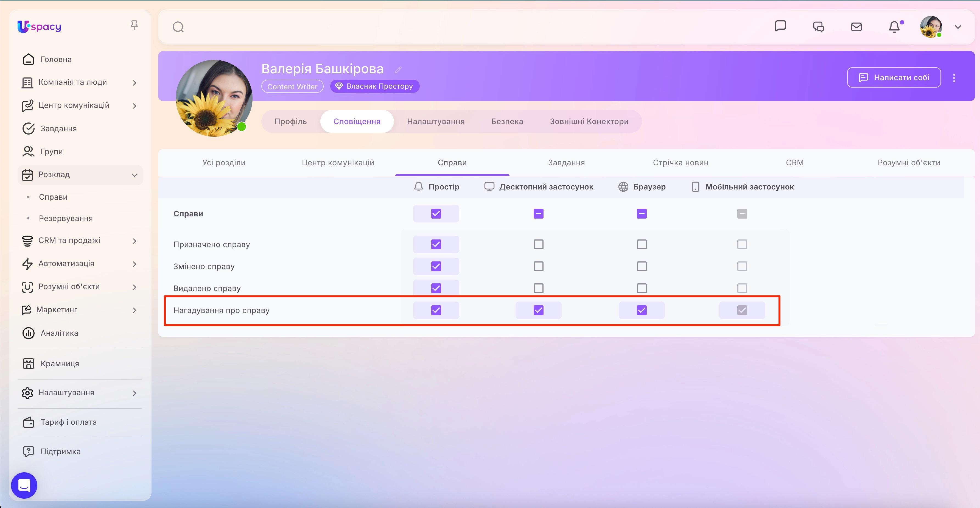The height and width of the screenshot is (508, 980).
Task: Expand Маркетинг chevron
Action: click(134, 310)
